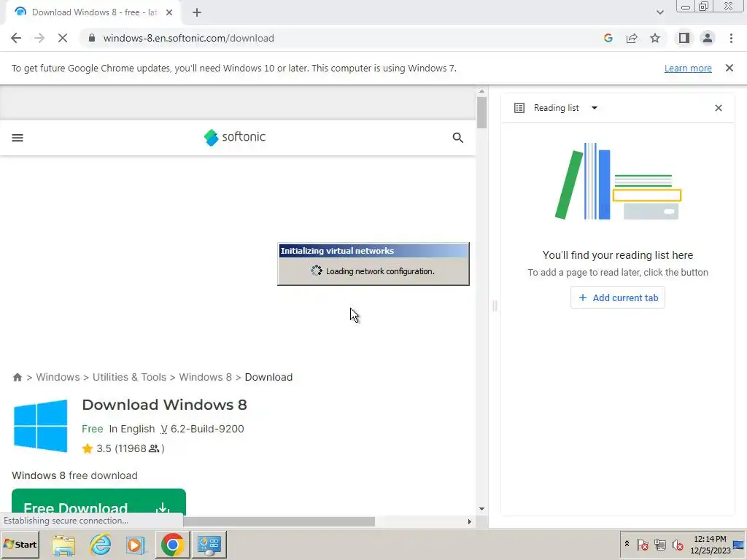The width and height of the screenshot is (747, 560).
Task: Click the Softonic logo
Action: [234, 137]
